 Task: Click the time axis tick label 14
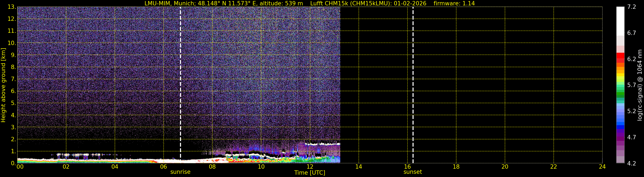pyautogui.click(x=358, y=167)
